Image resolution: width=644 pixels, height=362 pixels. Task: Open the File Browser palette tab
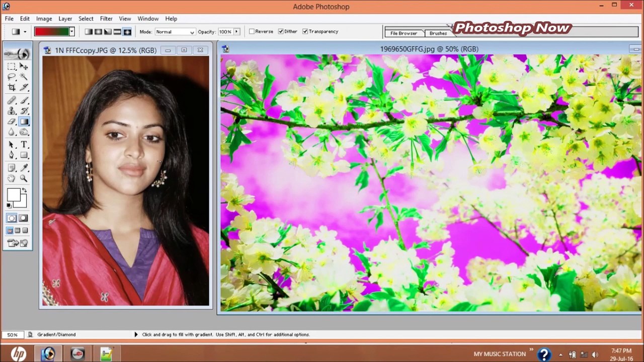coord(404,33)
